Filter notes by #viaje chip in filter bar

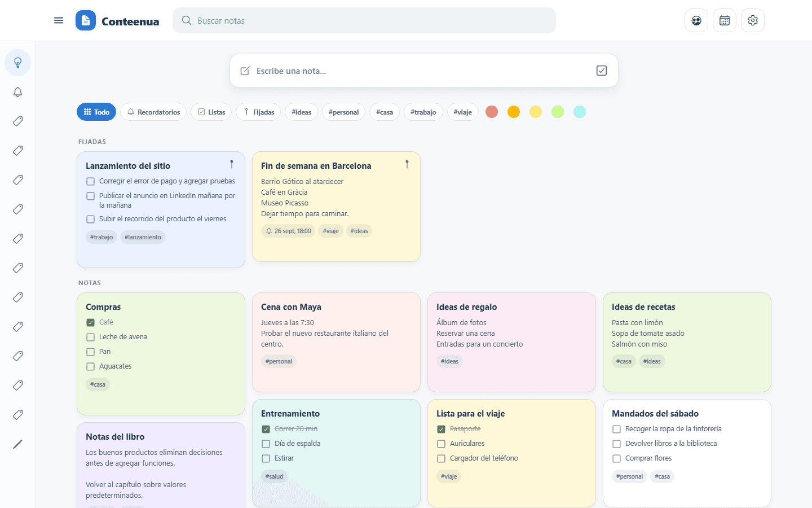(x=463, y=112)
